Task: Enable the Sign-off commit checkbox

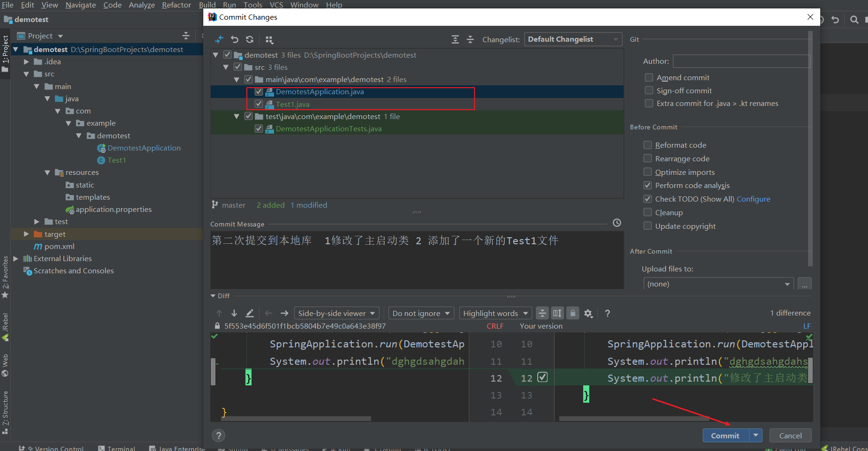Action: click(x=649, y=90)
